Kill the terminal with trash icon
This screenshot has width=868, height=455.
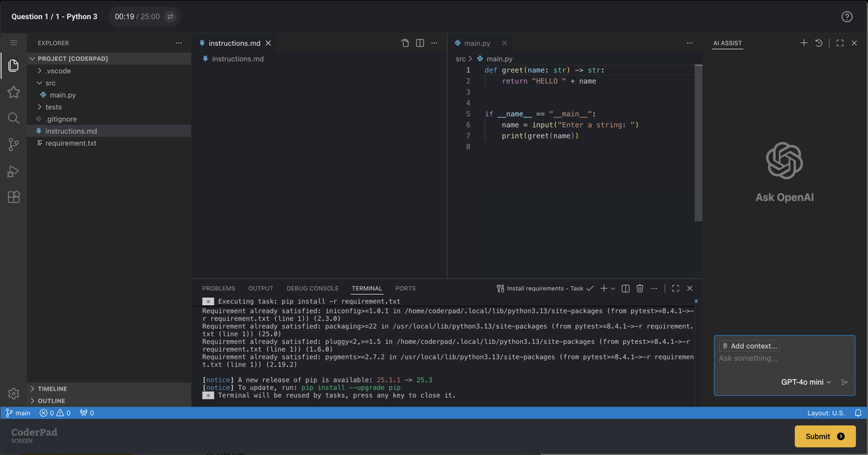coord(639,288)
